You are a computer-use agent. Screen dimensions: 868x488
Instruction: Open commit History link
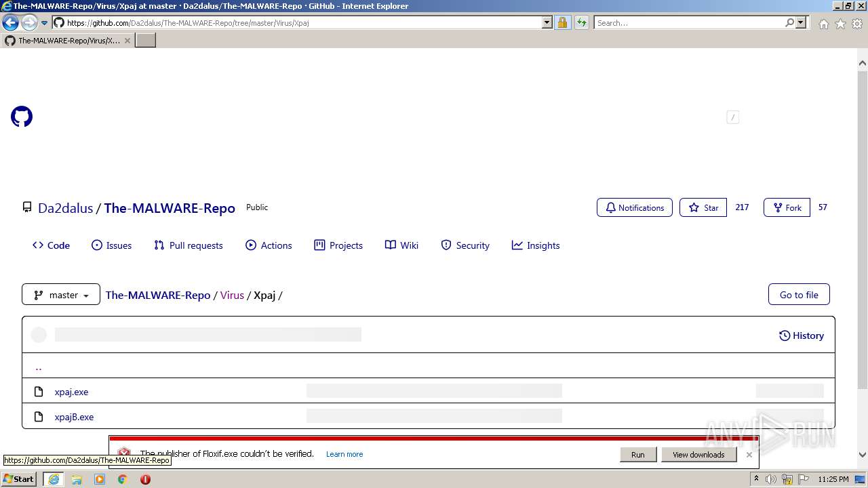802,335
